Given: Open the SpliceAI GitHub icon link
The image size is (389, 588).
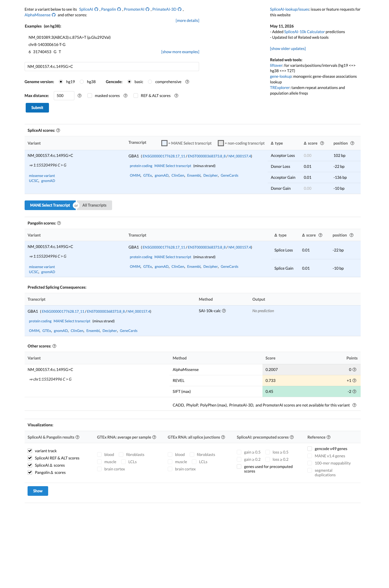Looking at the screenshot, I should tap(96, 9).
